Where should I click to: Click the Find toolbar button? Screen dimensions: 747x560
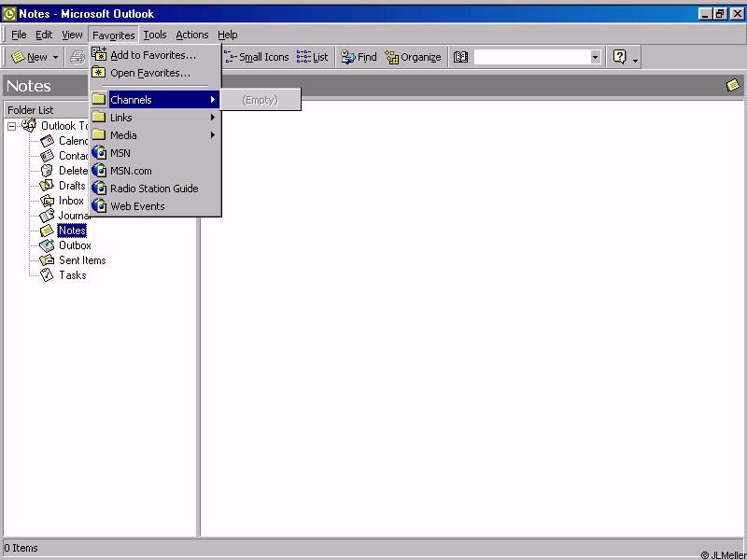359,57
